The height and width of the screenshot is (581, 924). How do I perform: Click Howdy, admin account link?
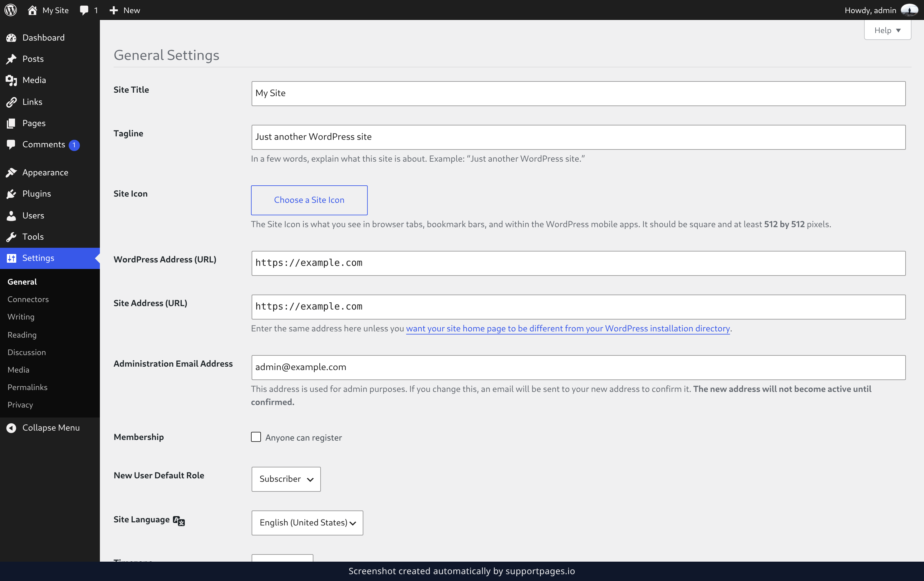(x=881, y=10)
